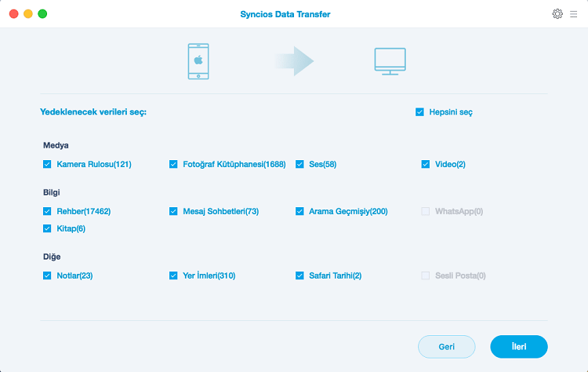
Task: Click the Medya section heading
Action: click(x=56, y=145)
